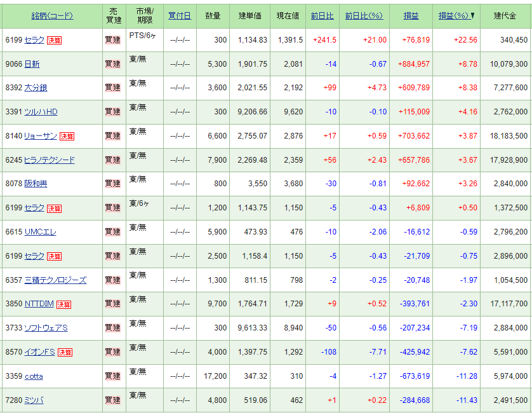
Task: Select 現在値 value 798
Action: (x=296, y=280)
